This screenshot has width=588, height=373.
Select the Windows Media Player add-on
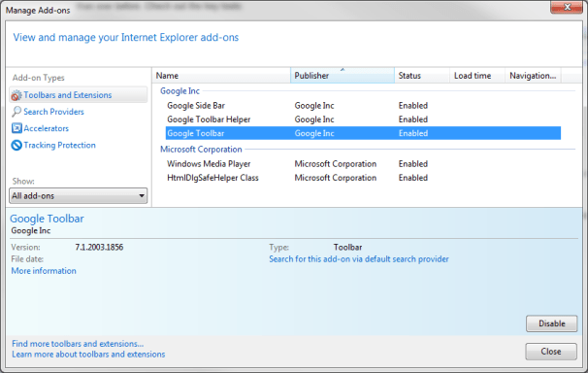[x=363, y=164]
